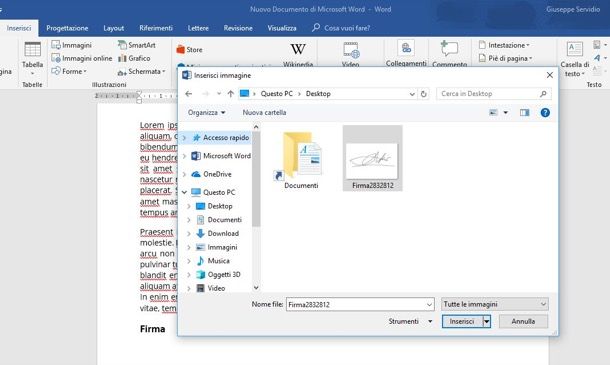Click the Immagini button in Word ribbon
610x365 pixels.
click(72, 45)
